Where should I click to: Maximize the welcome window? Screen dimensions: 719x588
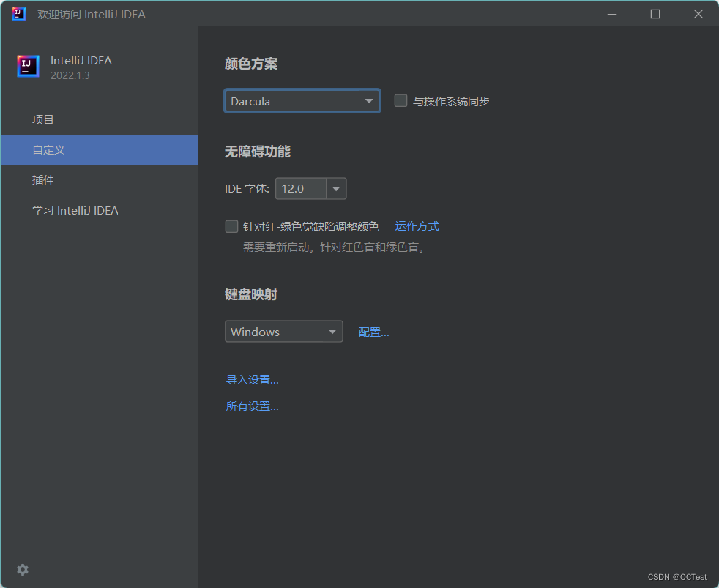point(655,14)
